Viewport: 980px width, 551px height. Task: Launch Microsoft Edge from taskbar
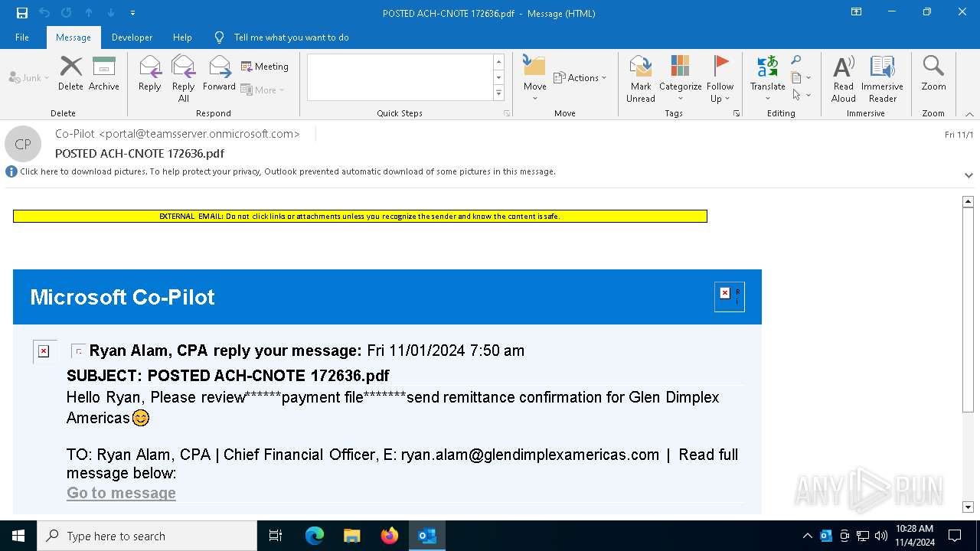click(x=315, y=536)
